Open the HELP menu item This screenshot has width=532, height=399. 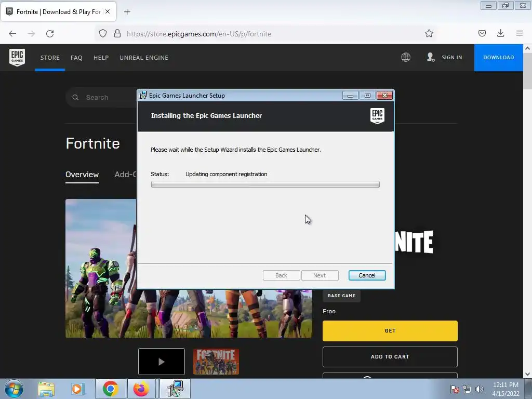101,58
